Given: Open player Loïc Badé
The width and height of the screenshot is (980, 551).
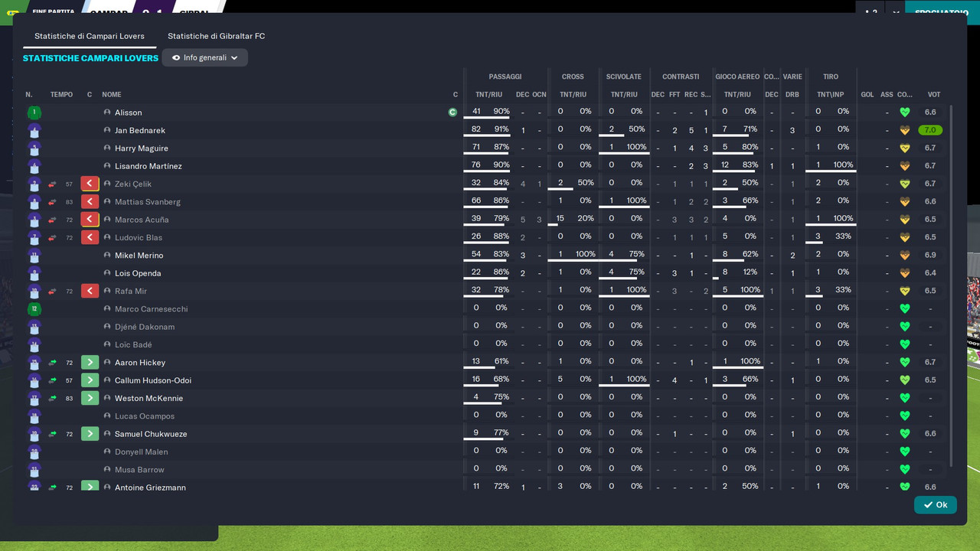Looking at the screenshot, I should pos(133,344).
